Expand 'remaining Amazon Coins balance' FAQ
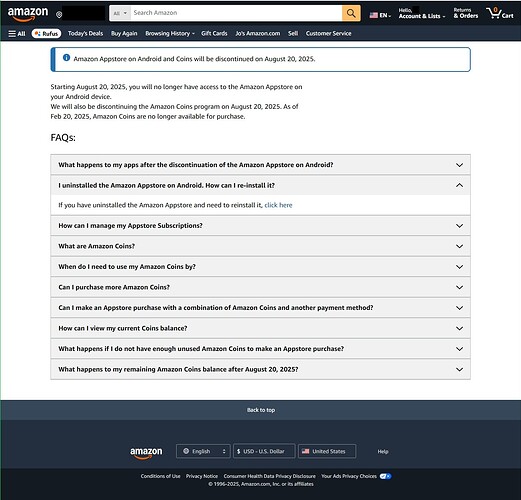 pyautogui.click(x=260, y=369)
